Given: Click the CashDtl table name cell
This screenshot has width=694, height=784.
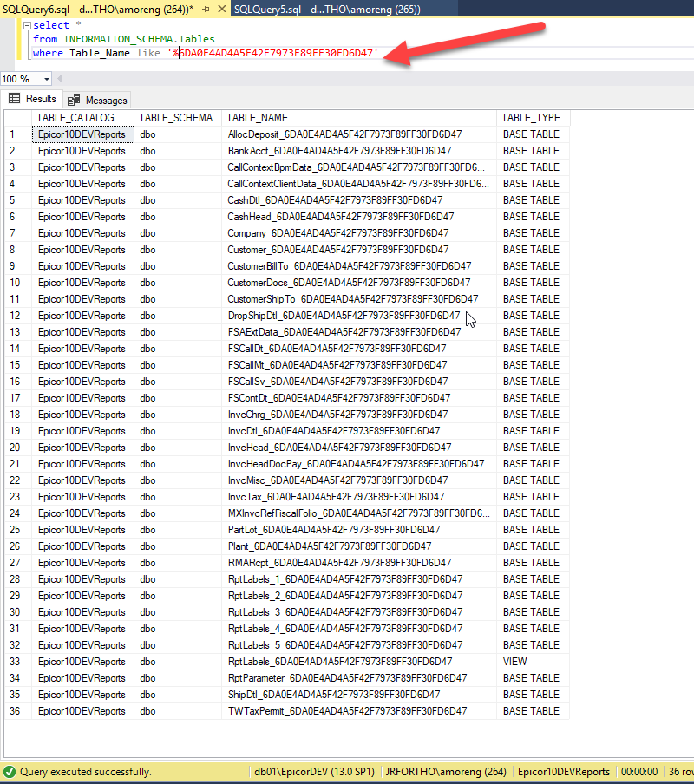Looking at the screenshot, I should 359,200.
